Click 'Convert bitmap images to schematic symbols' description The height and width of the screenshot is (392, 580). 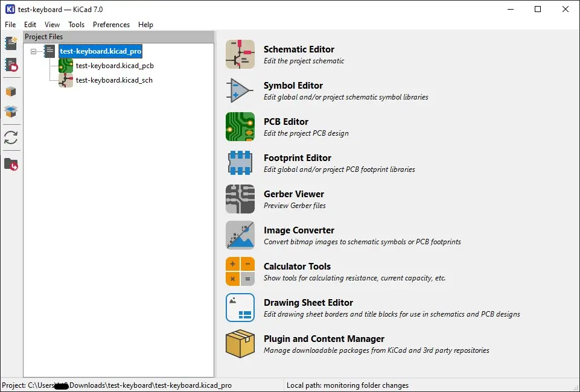tap(362, 242)
